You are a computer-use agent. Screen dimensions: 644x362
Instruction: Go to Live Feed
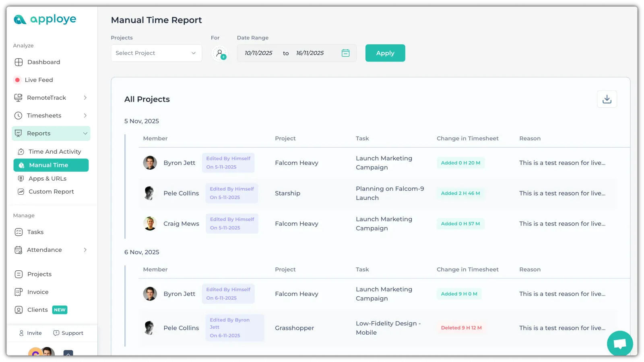coord(39,80)
